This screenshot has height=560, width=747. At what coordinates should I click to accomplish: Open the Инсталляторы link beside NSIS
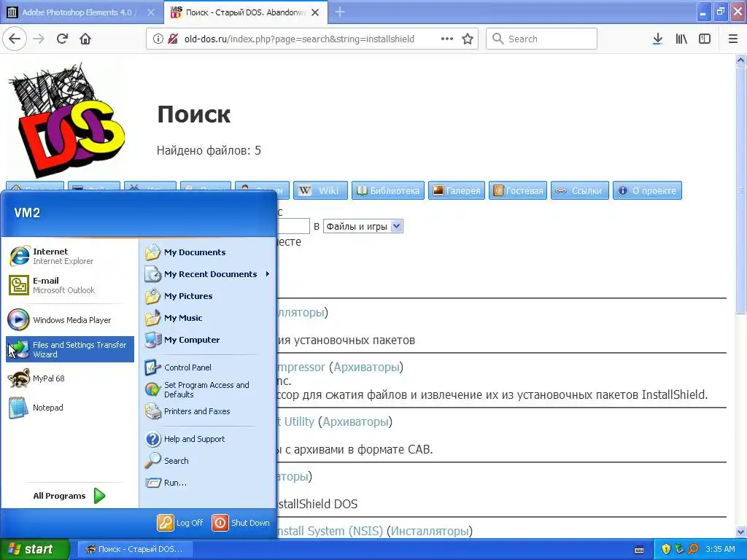tap(429, 531)
